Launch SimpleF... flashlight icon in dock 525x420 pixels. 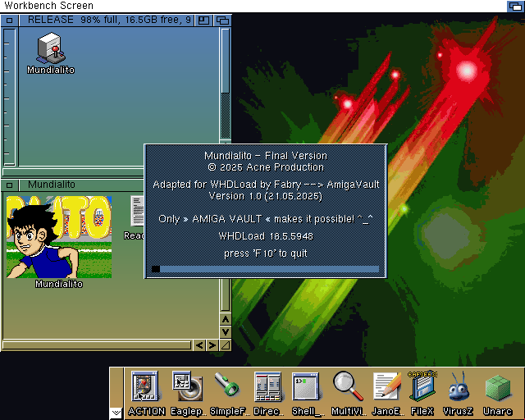229,394
